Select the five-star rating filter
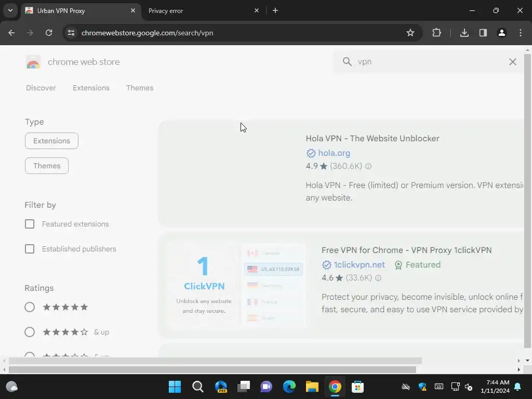Viewport: 532px width, 399px height. point(30,307)
